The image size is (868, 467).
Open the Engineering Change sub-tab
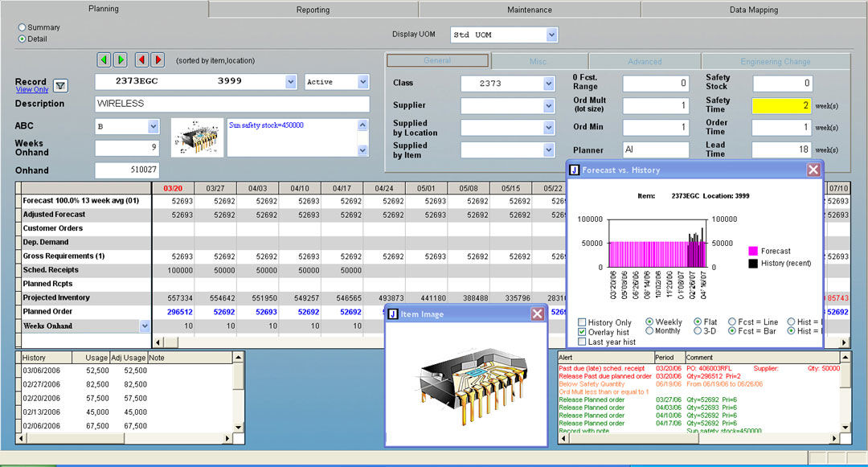[x=776, y=61]
